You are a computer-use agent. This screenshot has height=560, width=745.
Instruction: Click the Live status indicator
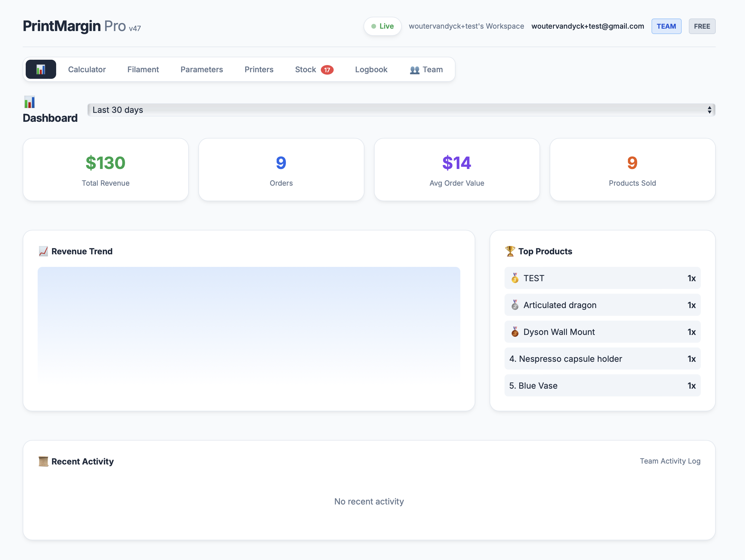[382, 26]
